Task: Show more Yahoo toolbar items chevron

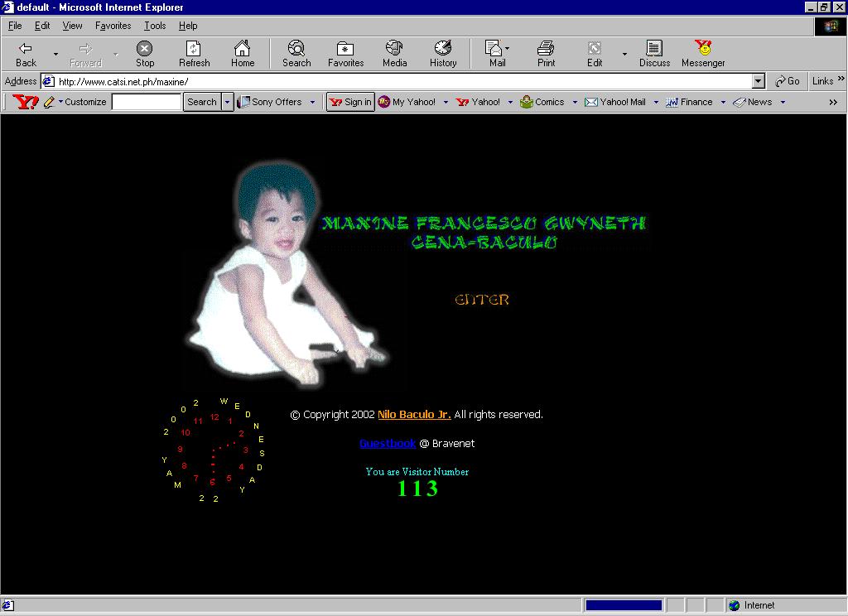Action: (833, 102)
